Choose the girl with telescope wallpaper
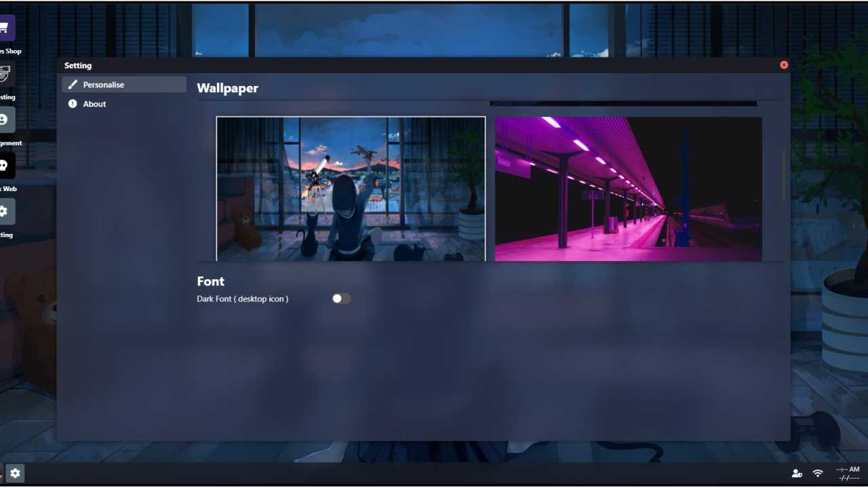The height and width of the screenshot is (488, 868). point(351,189)
